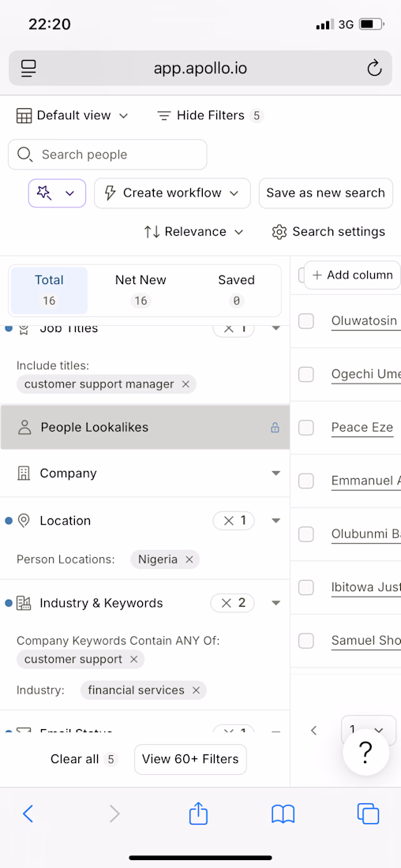Select the checkbox next to Ogechi Ume
401x868 pixels.
coord(306,374)
